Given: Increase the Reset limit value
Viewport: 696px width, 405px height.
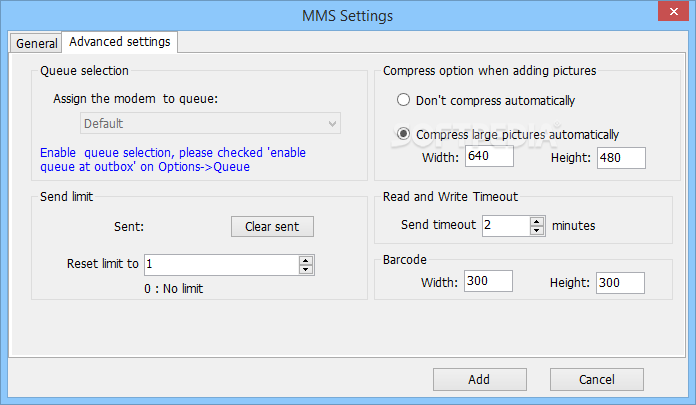Looking at the screenshot, I should click(306, 260).
